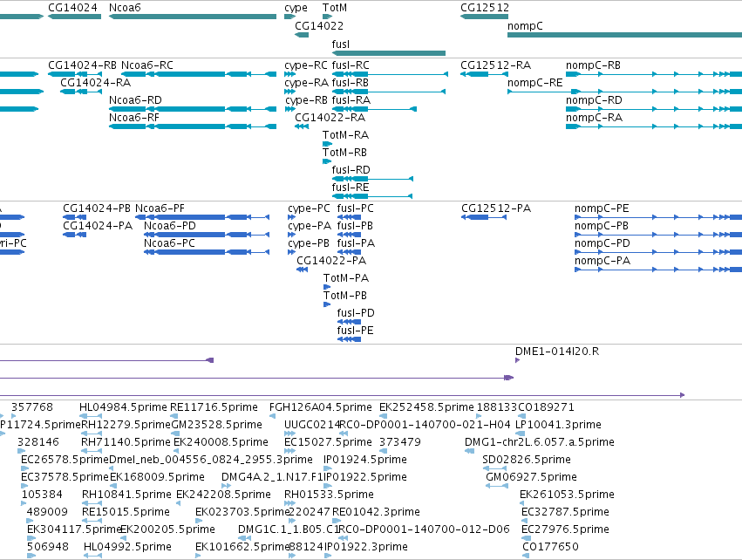Select transcript nompC-RD
This screenshot has height=560, width=742.
click(654, 109)
